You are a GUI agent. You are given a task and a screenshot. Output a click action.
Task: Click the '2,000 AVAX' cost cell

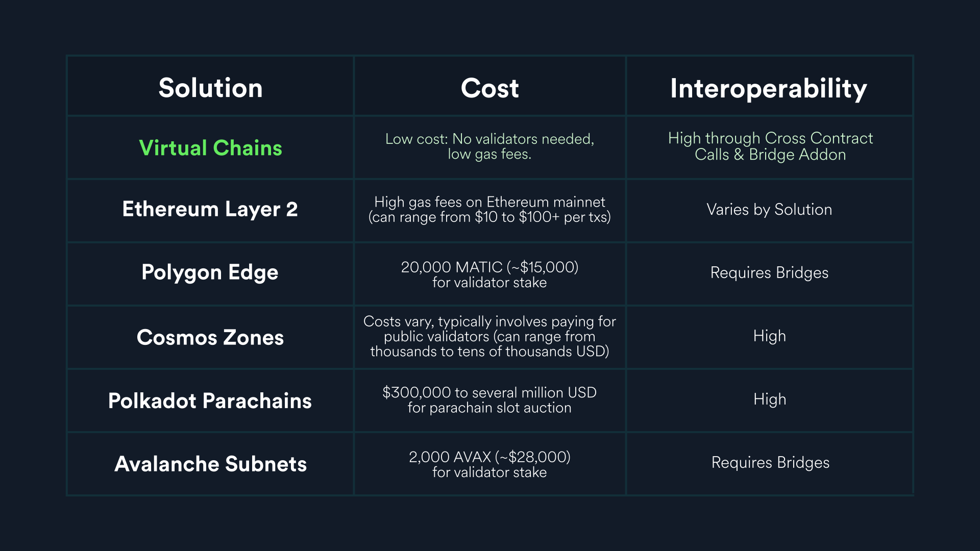pyautogui.click(x=489, y=464)
